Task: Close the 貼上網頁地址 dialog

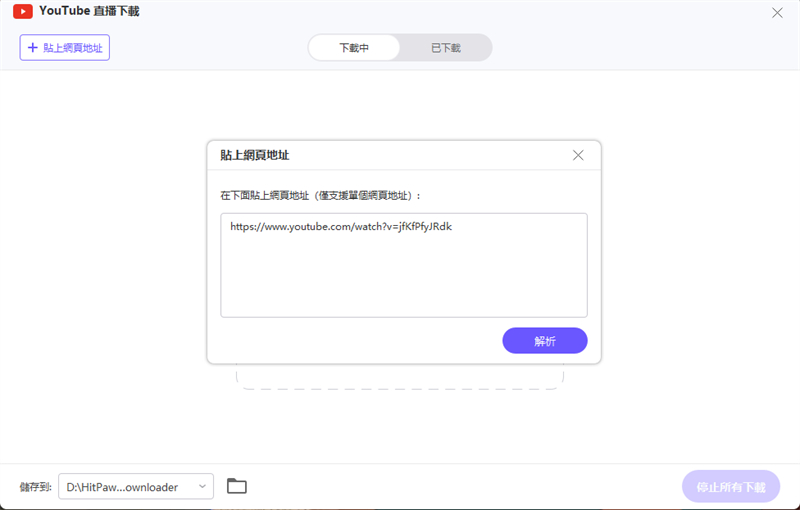Action: coord(578,155)
